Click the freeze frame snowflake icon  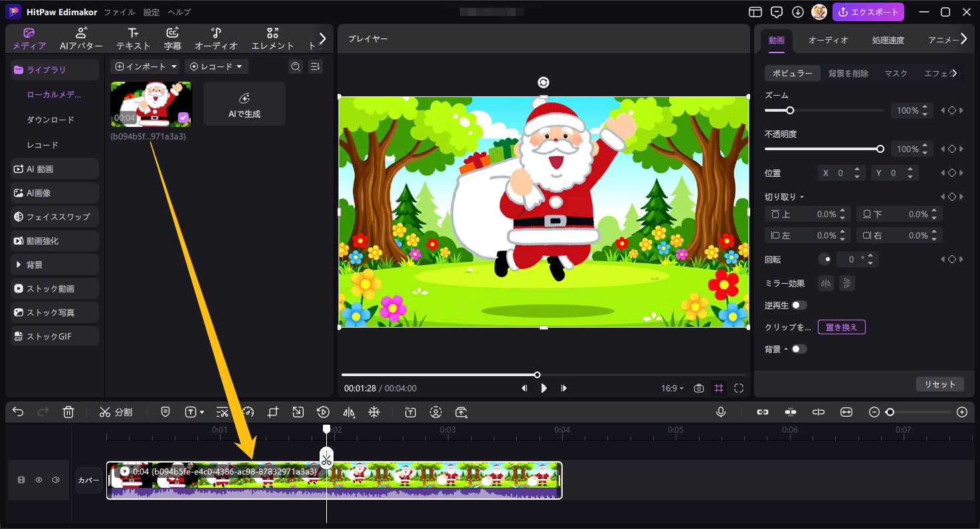click(x=374, y=412)
